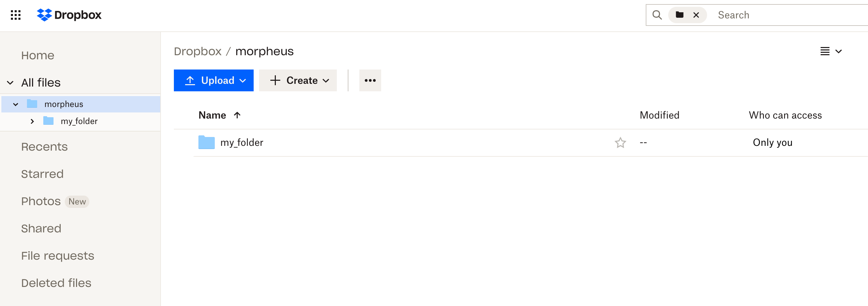Open the list view layout dropdown
The width and height of the screenshot is (868, 306).
[x=831, y=51]
